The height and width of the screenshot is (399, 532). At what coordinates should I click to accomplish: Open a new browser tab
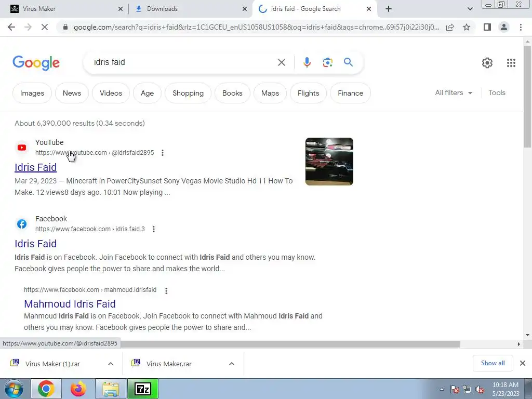pos(389,9)
